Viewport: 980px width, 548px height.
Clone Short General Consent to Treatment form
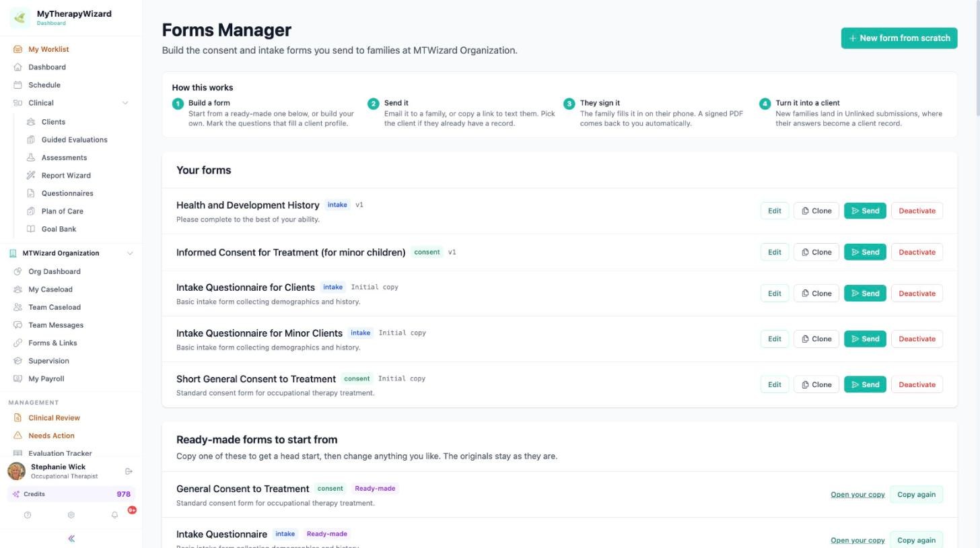point(816,385)
